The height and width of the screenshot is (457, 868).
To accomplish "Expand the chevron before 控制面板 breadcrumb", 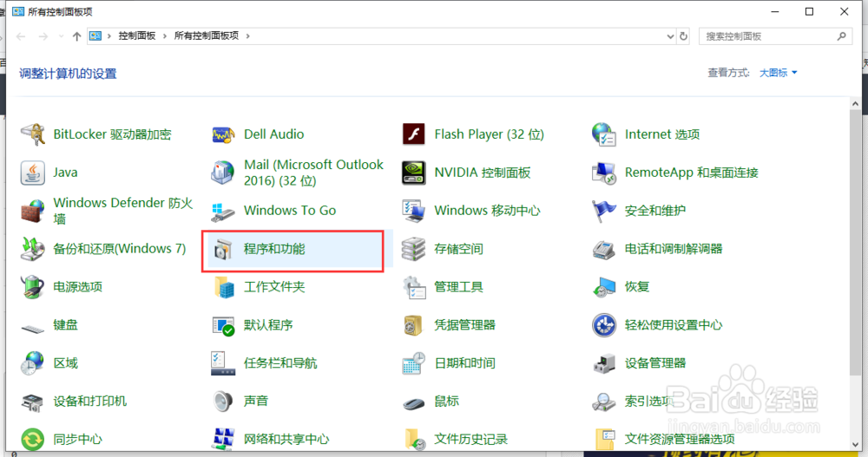I will [109, 36].
